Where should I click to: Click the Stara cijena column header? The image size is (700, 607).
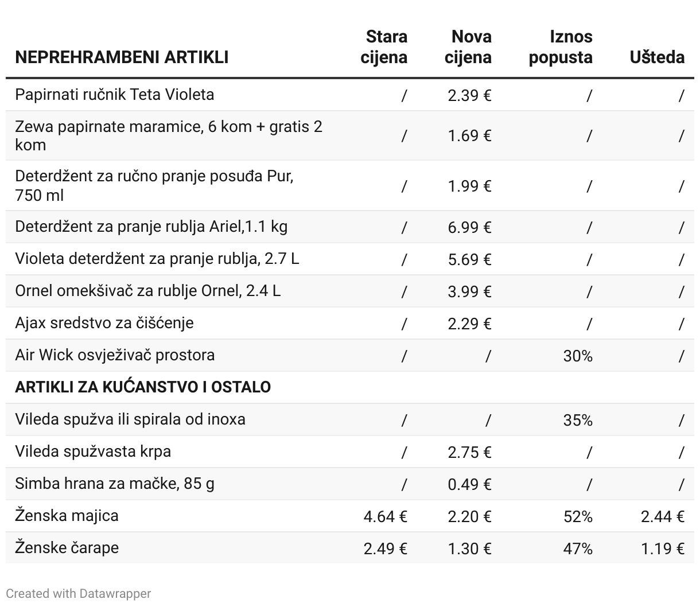[384, 47]
